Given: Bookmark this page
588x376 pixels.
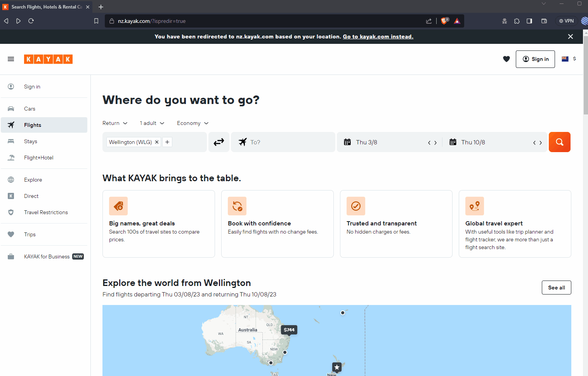Looking at the screenshot, I should [96, 21].
